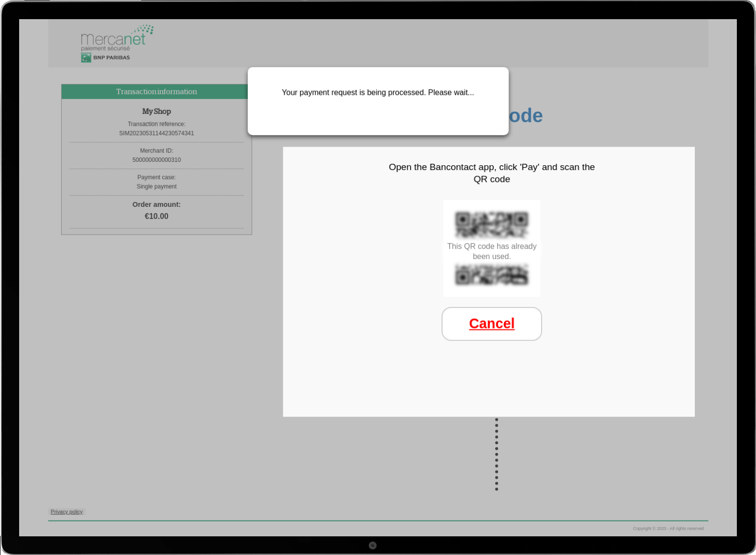Click transaction reference SIM20230531144230574341
The width and height of the screenshot is (756, 555).
pos(156,133)
